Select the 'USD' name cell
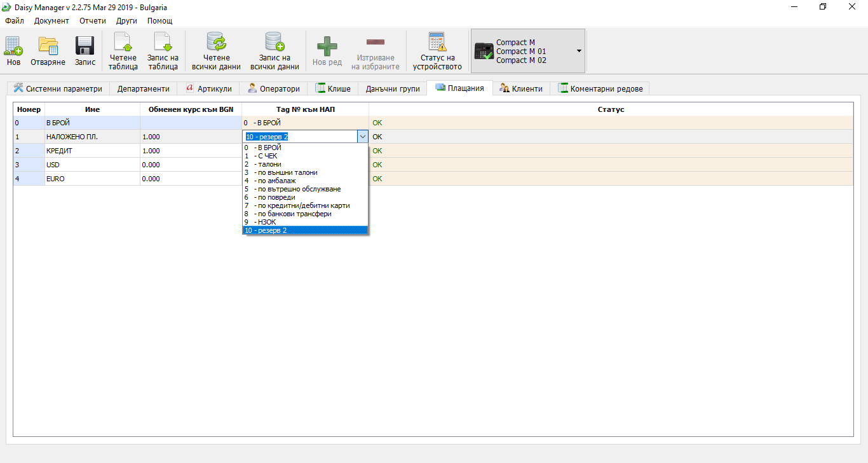868x463 pixels. 93,165
